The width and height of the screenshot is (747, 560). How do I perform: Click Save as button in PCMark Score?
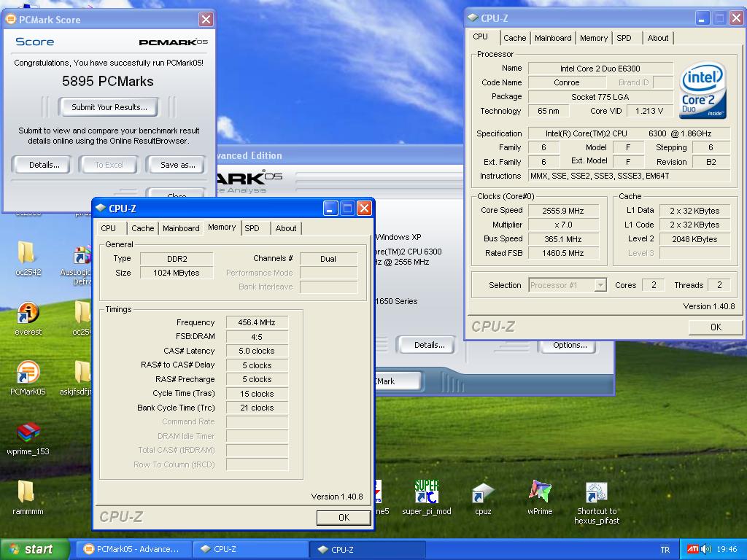point(178,165)
